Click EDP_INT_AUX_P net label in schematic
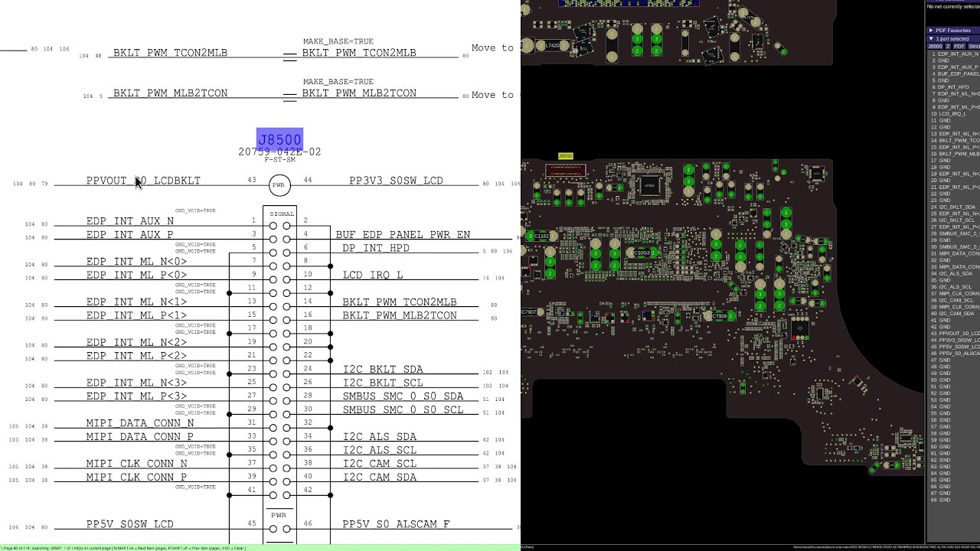Viewport: 980px width, 551px height. point(129,234)
